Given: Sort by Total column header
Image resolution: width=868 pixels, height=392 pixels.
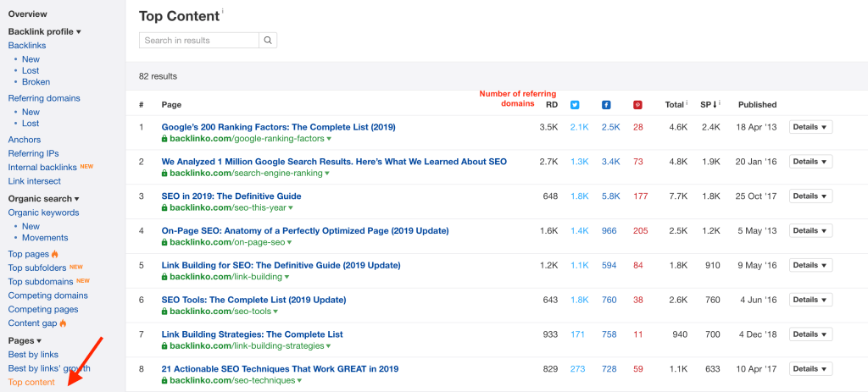Looking at the screenshot, I should [x=674, y=104].
